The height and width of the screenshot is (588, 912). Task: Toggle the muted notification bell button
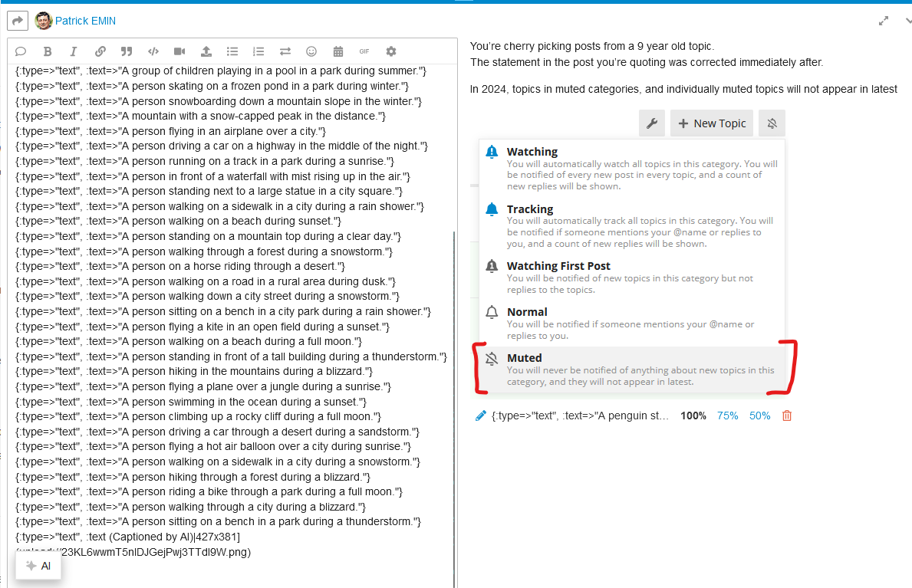point(772,123)
